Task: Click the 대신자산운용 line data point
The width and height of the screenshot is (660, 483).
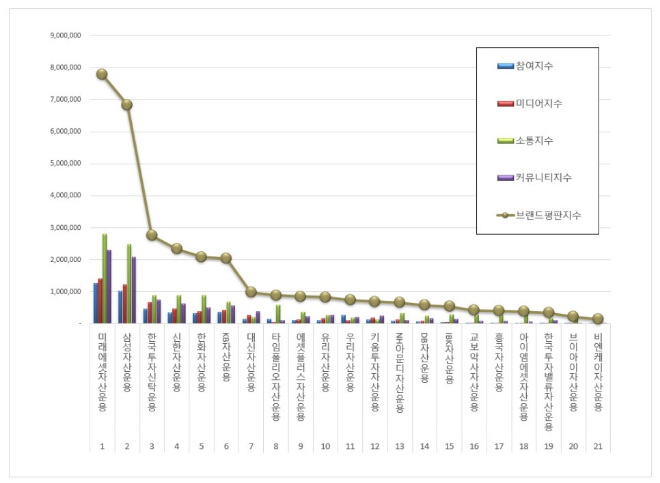Action: tap(251, 292)
